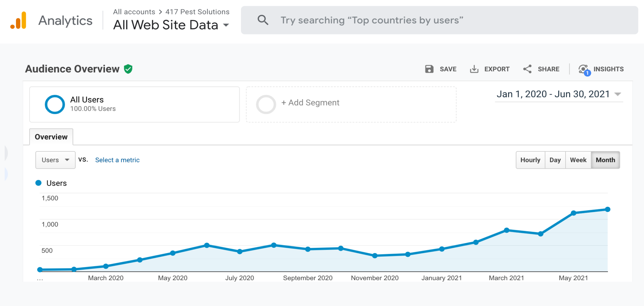Click the All Users segment circle icon
The width and height of the screenshot is (644, 306).
click(55, 104)
